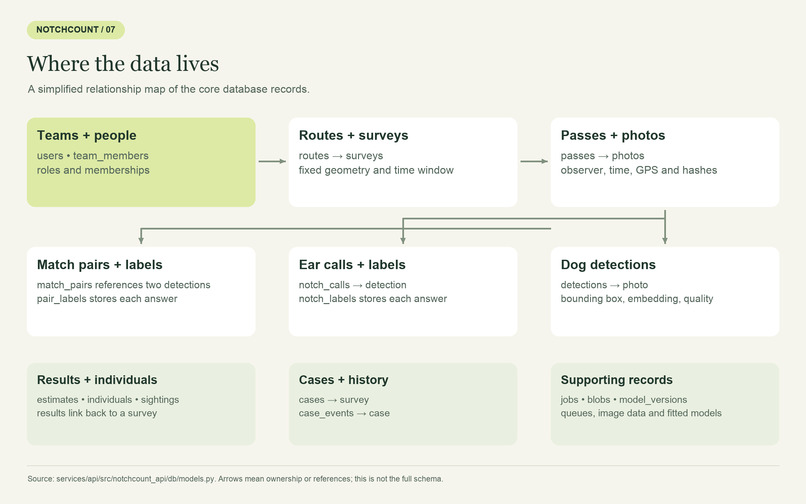The image size is (806, 504).
Task: Click 'detections → photo' line
Action: tap(604, 285)
